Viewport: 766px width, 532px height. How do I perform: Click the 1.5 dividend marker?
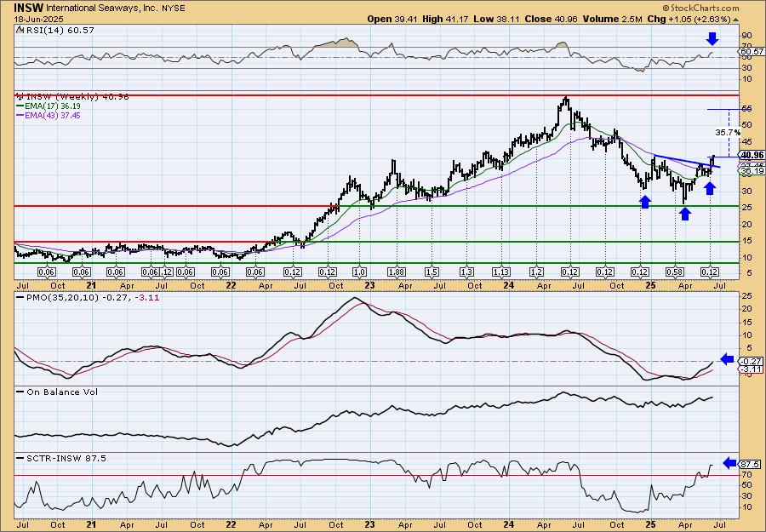(432, 272)
